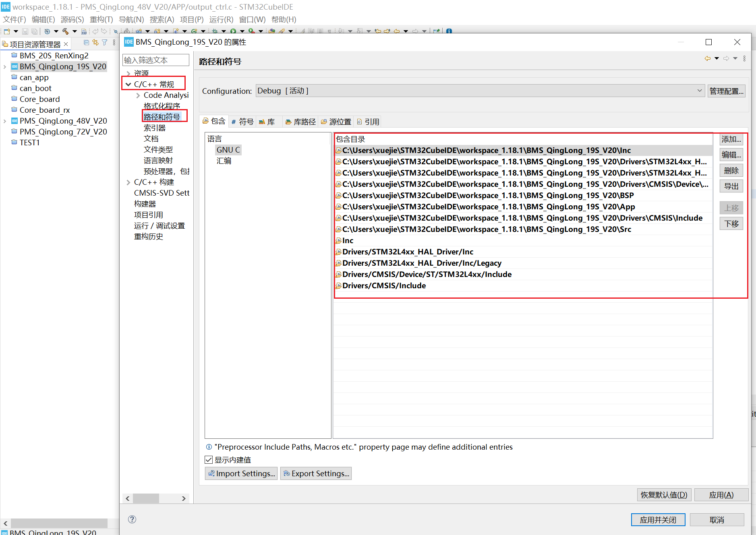Click the build target toolbar icon
Screen dimensions: 756x535
pos(47,31)
